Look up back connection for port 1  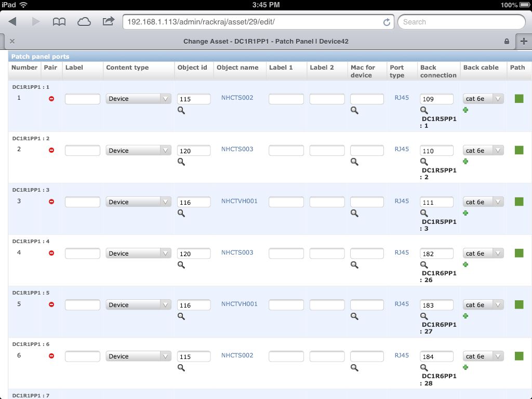(424, 110)
